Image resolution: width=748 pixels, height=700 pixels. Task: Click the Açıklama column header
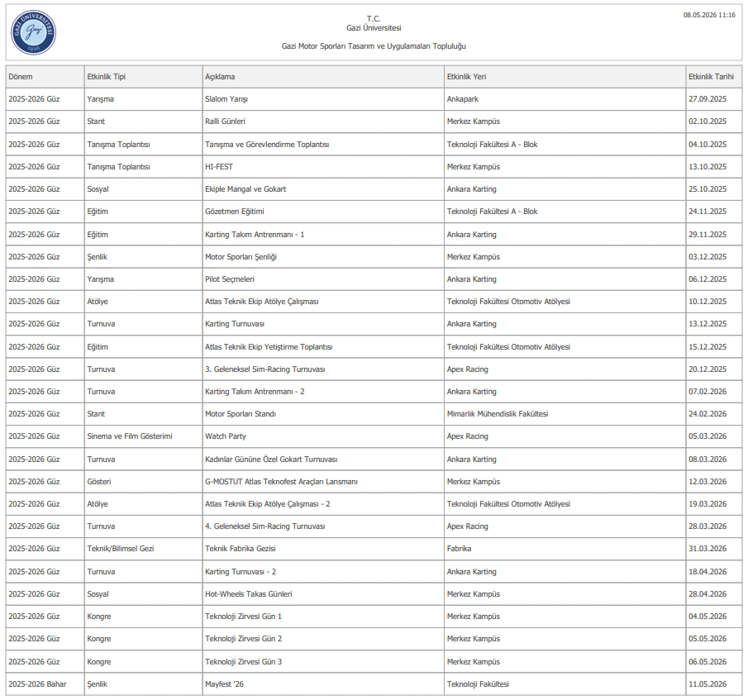pyautogui.click(x=323, y=77)
